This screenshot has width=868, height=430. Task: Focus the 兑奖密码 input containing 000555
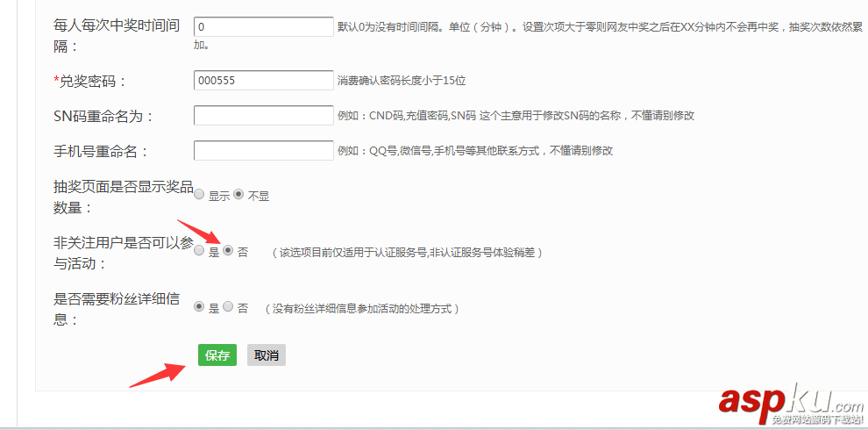coord(264,81)
